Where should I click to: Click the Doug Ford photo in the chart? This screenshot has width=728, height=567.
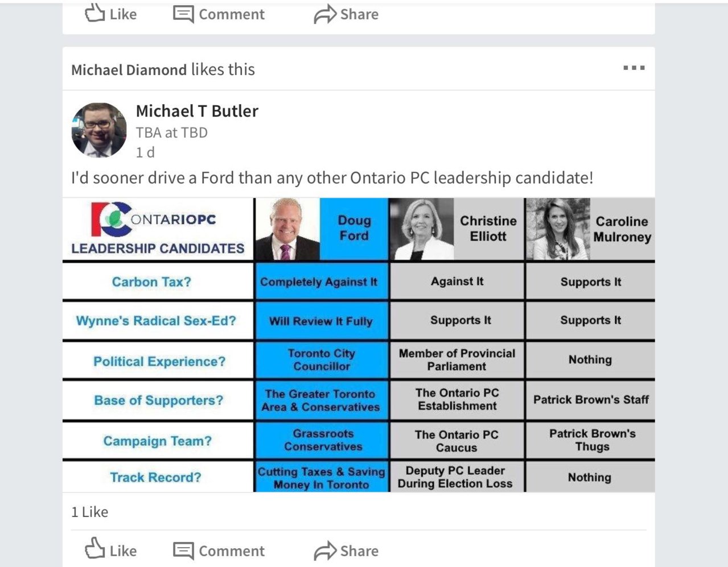click(287, 229)
